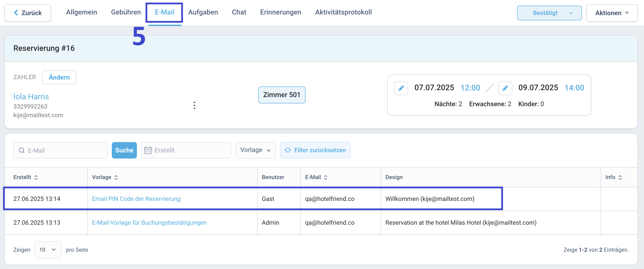Expand the Bestätigt status dropdown

[549, 13]
